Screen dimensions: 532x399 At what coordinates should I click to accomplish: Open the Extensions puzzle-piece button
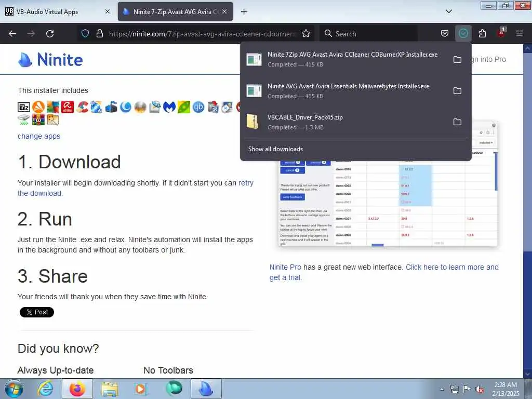tap(482, 33)
